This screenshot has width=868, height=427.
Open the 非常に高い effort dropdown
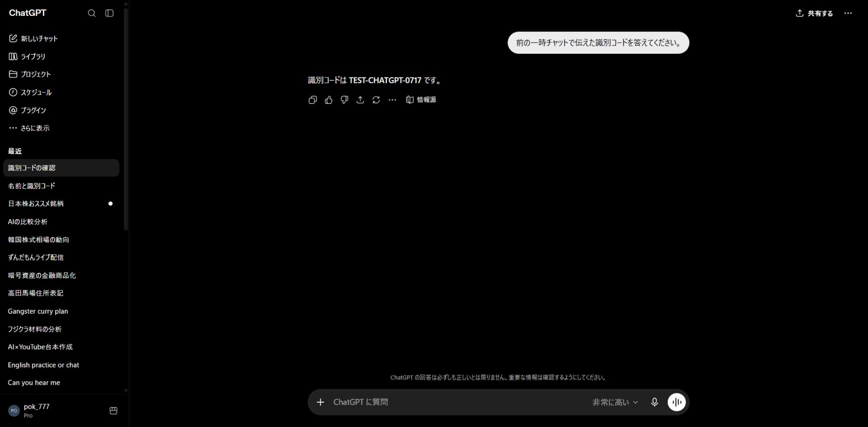coord(615,402)
